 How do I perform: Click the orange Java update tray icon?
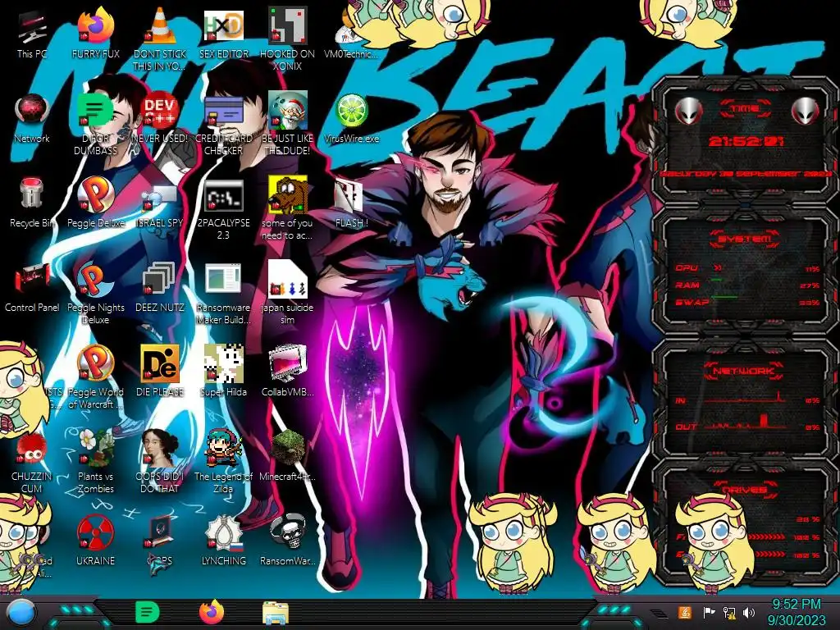click(685, 612)
